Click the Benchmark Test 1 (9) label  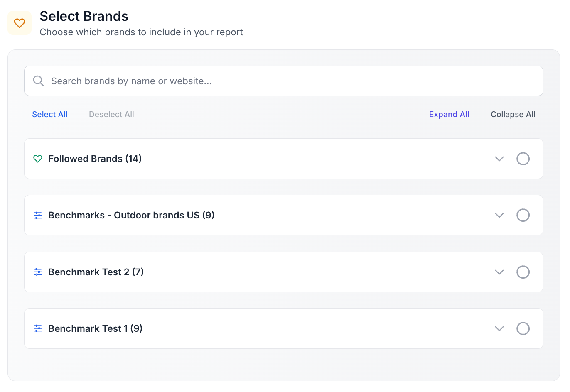[96, 328]
